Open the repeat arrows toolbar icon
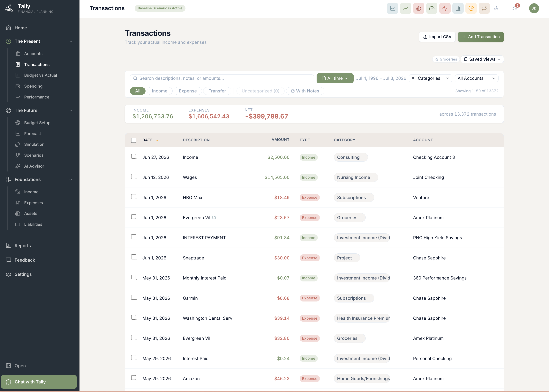The height and width of the screenshot is (392, 549). pos(484,8)
